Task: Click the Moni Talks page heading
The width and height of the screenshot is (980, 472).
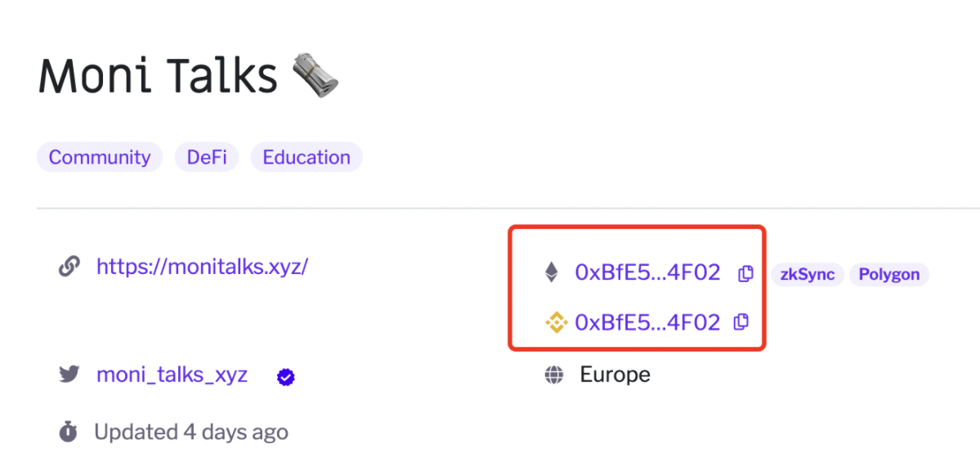Action: (x=158, y=76)
